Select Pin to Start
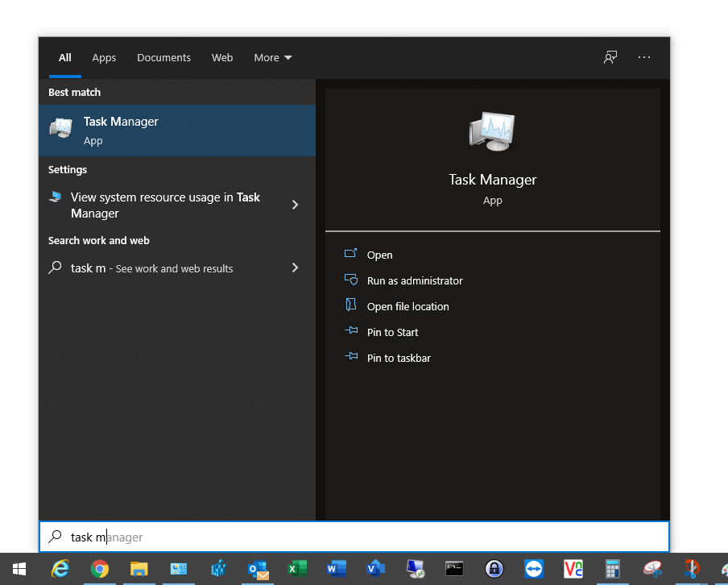 point(392,332)
